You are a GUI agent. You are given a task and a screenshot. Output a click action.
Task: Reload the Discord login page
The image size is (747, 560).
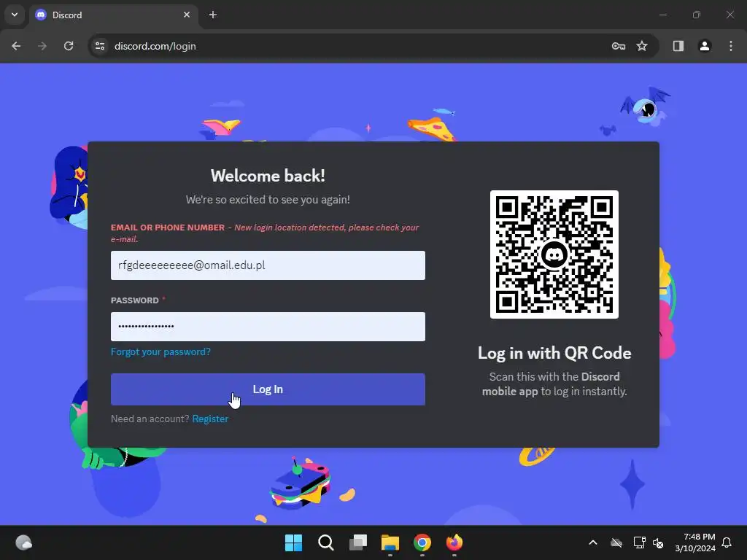(69, 46)
